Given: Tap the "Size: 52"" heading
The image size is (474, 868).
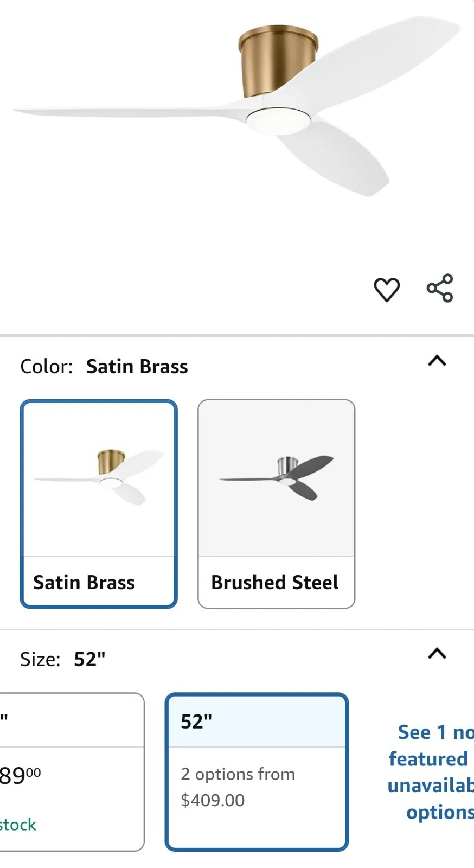Looking at the screenshot, I should [x=63, y=659].
